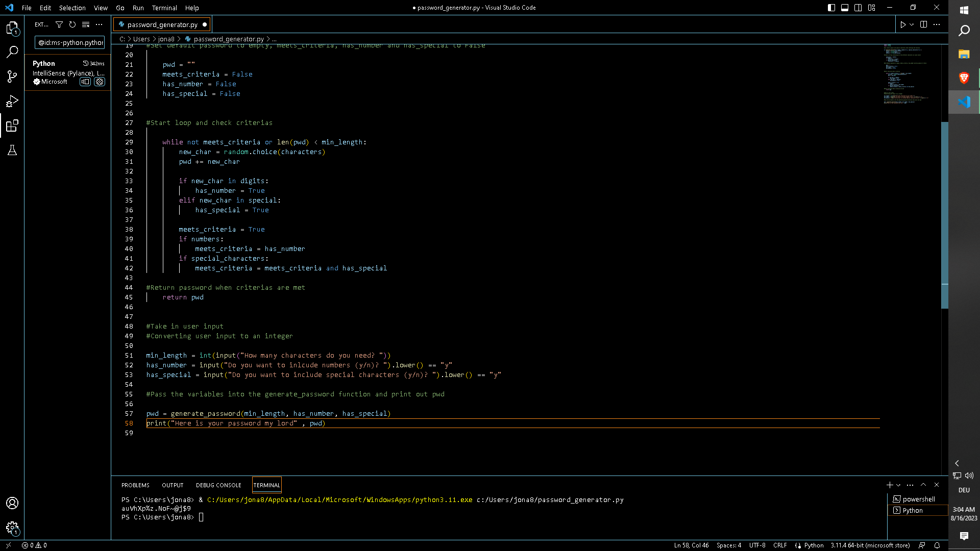Image resolution: width=980 pixels, height=551 pixels.
Task: Open the Terminal menu
Action: pyautogui.click(x=164, y=8)
